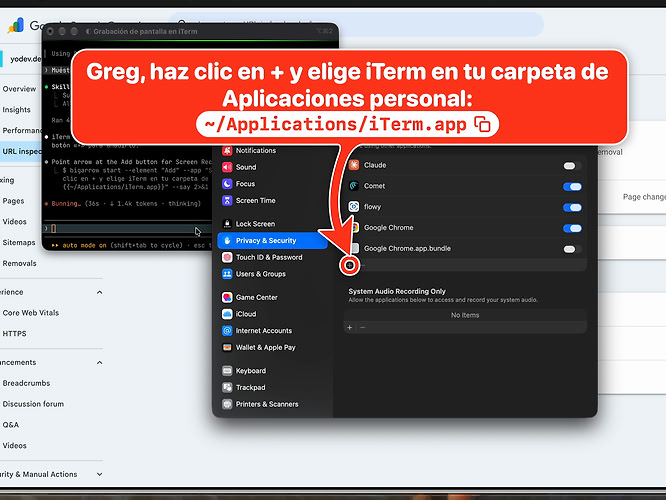
Task: Collapse the Enhancements section in Search Console
Action: coord(99,362)
